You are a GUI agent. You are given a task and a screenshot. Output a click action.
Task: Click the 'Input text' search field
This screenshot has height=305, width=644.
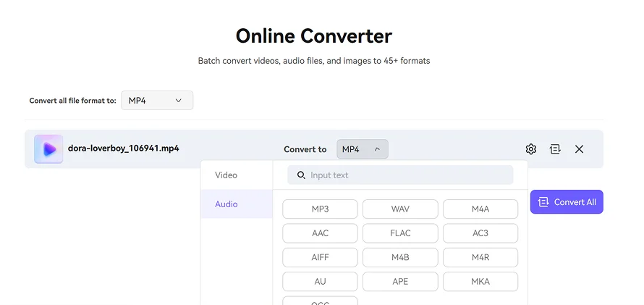[x=400, y=175]
